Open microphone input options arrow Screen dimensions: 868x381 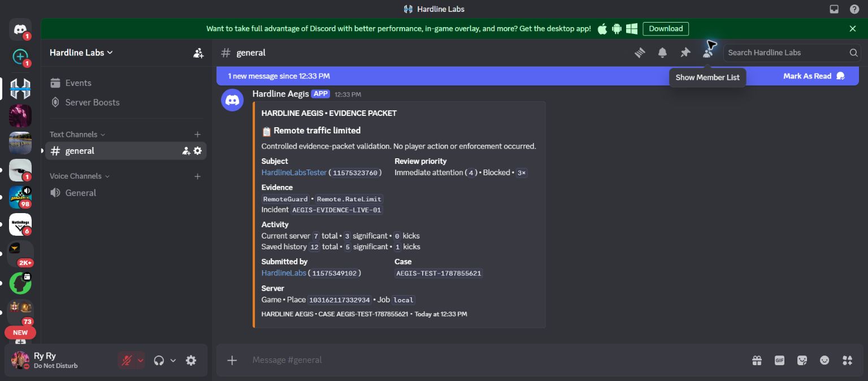point(141,360)
